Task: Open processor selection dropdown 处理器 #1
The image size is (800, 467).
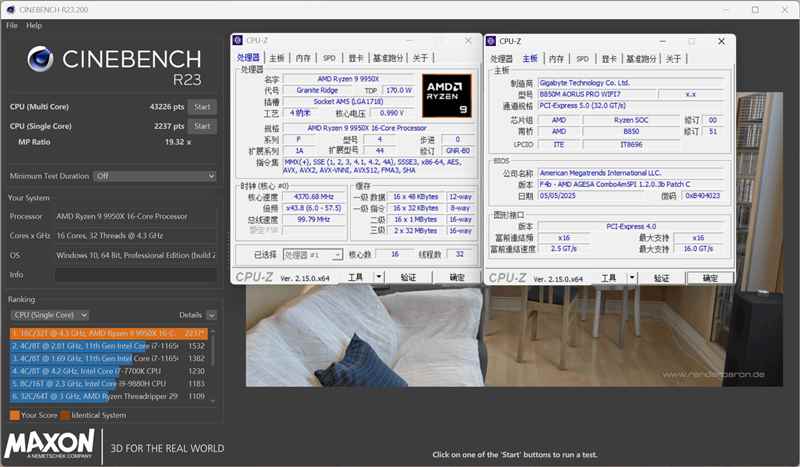Action: coord(313,255)
